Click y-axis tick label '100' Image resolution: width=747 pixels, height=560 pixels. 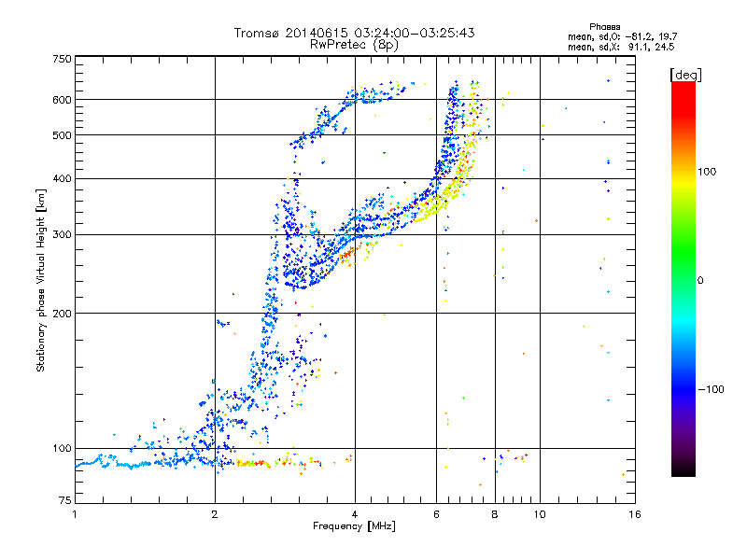coord(63,449)
